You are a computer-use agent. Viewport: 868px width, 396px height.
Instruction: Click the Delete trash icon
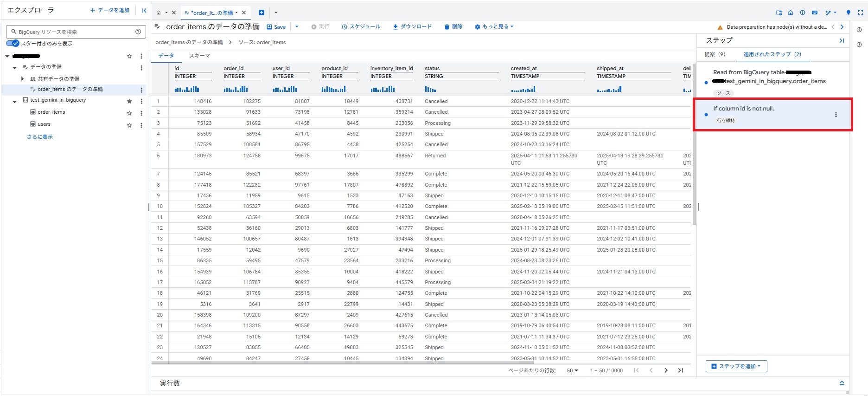pos(447,27)
